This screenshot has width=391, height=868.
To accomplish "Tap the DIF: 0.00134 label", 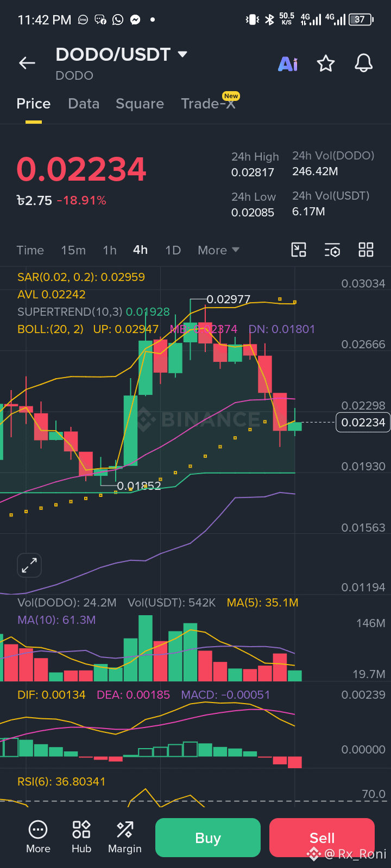I will click(51, 695).
